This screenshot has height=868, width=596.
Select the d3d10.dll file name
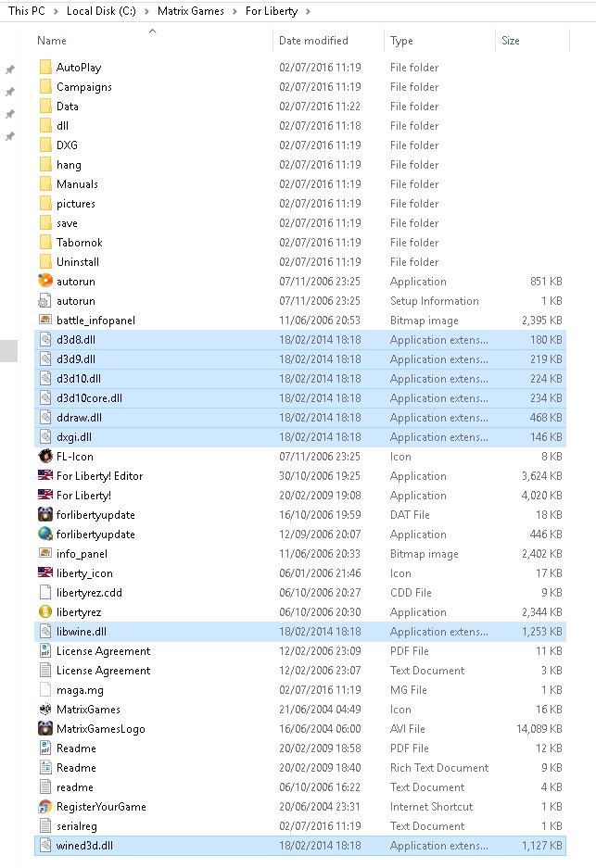79,378
